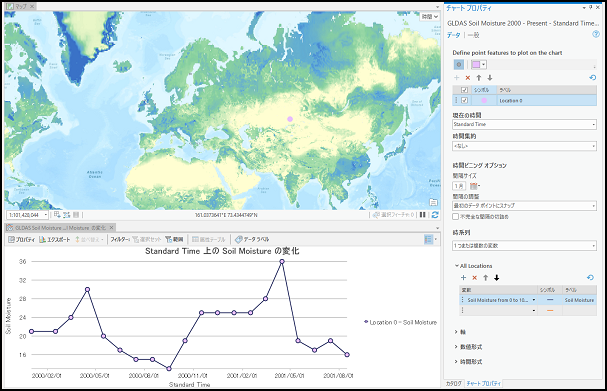Viewport: 607px width, 391px height.
Task: Refresh the map view
Action: tap(435, 214)
